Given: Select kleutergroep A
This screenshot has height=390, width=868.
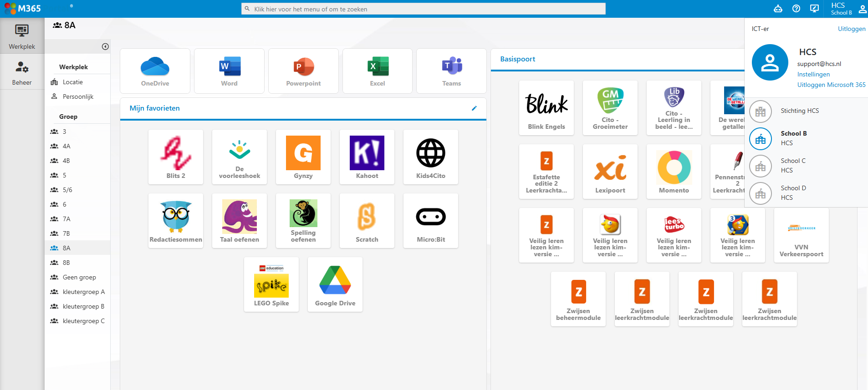Looking at the screenshot, I should pos(77,292).
